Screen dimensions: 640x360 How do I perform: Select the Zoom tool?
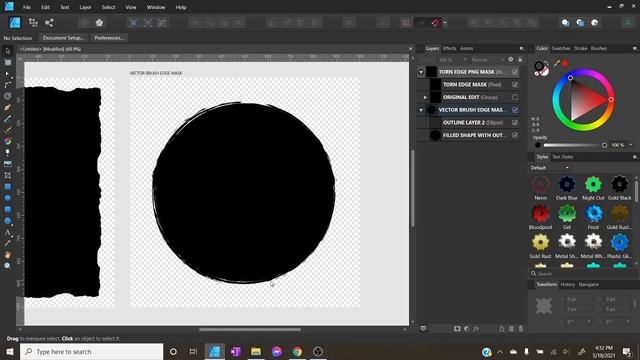(x=8, y=266)
